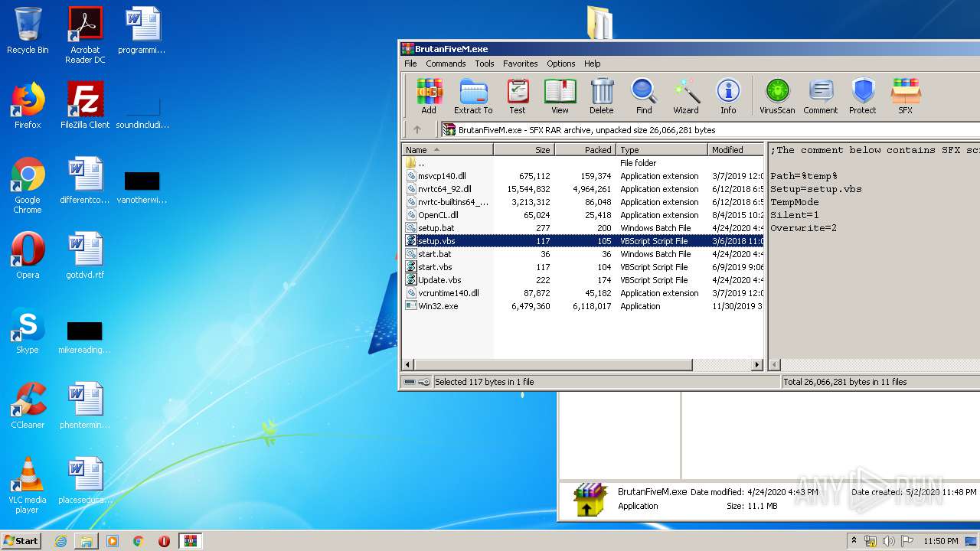Open FileZilla Client desktop shortcut

click(x=85, y=106)
